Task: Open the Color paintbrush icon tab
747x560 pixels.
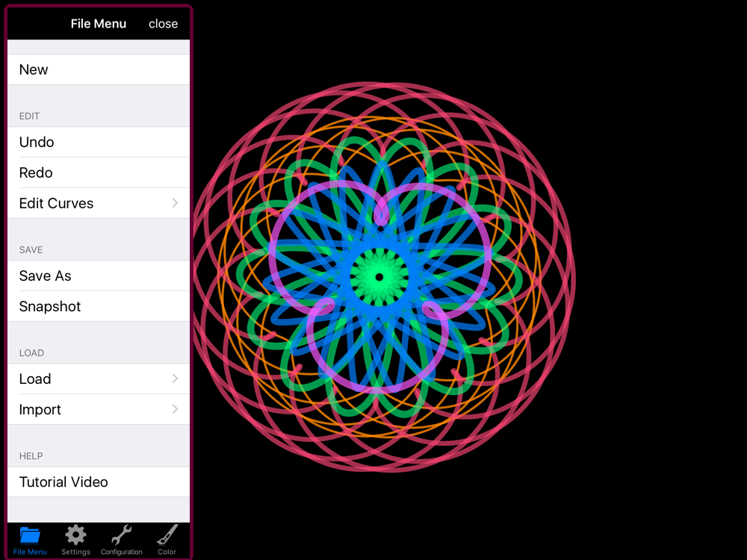Action: (x=167, y=540)
